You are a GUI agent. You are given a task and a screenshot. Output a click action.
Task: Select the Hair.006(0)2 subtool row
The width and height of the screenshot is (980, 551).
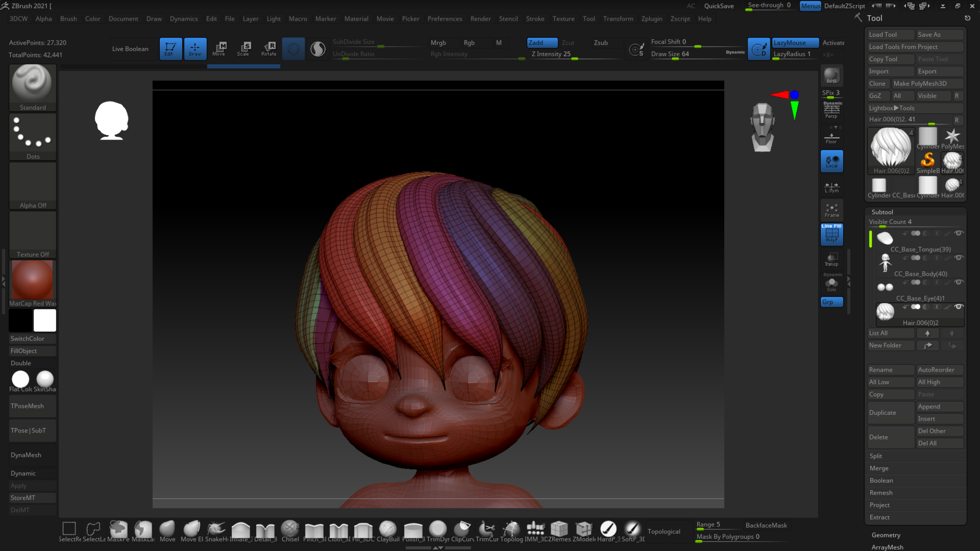pyautogui.click(x=920, y=315)
